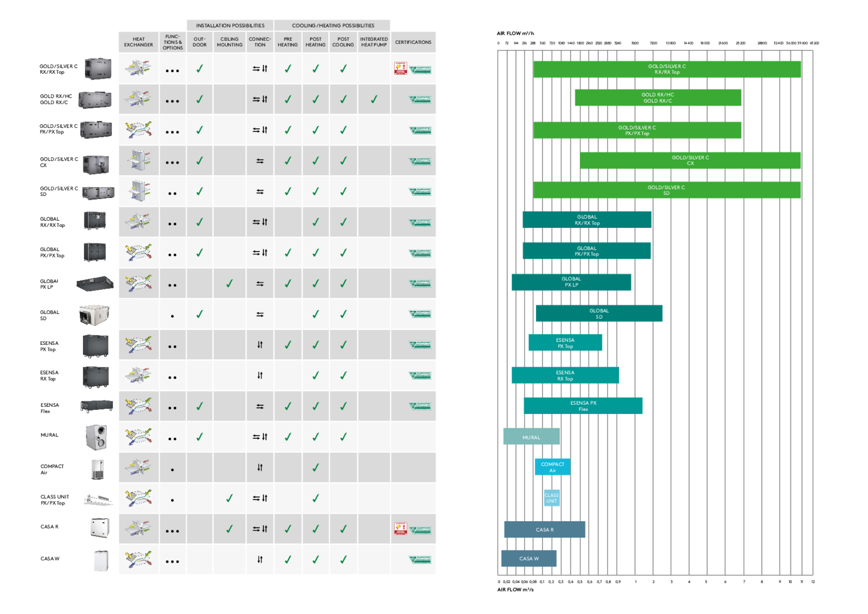Click the vertical connection arrows in the CASA W row
Image resolution: width=868 pixels, height=614 pixels.
click(260, 560)
